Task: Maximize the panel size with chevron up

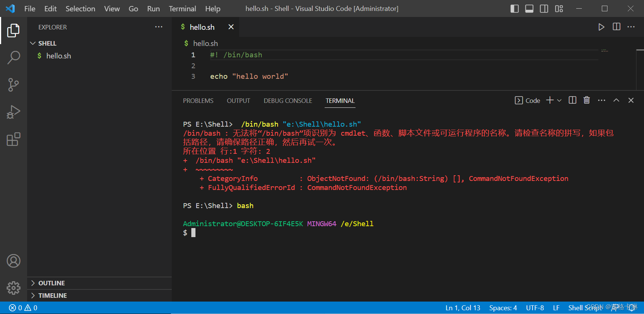Action: (616, 100)
